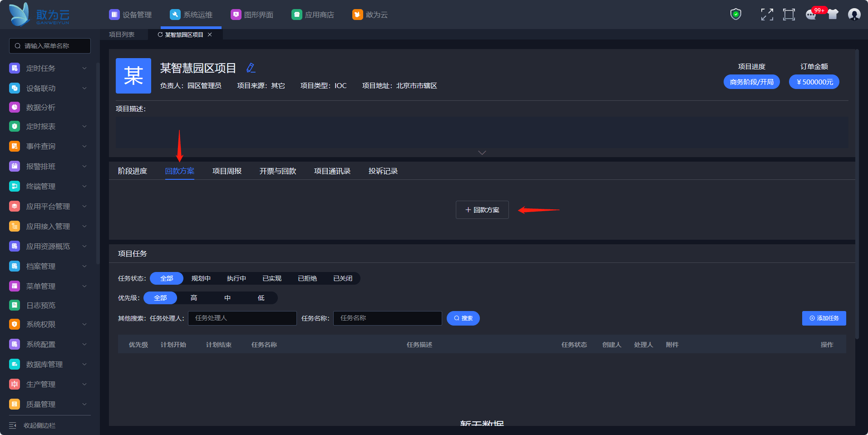Image resolution: width=868 pixels, height=435 pixels.
Task: Expand the 事件查询 menu chevron
Action: (84, 146)
